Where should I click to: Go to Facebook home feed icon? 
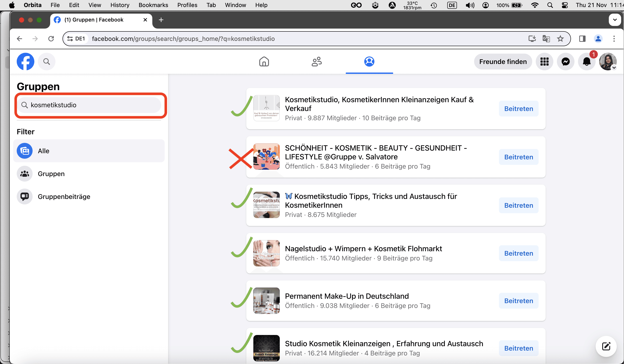264,62
